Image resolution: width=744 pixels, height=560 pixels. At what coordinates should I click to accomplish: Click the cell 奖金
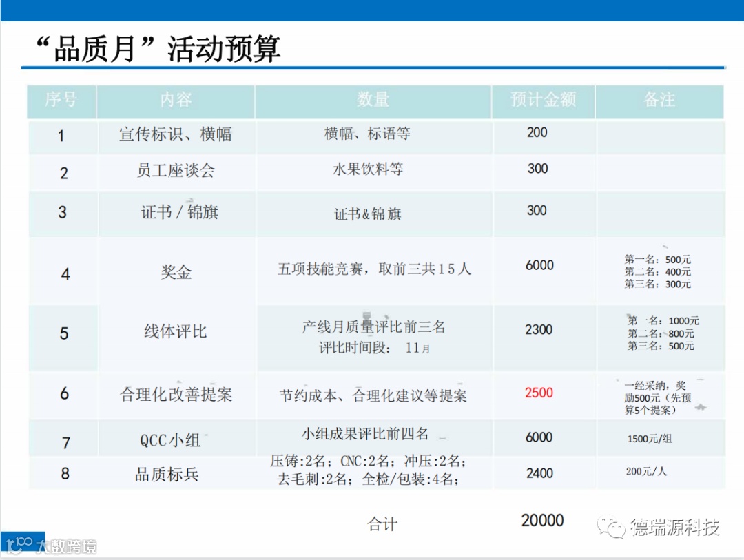click(176, 272)
